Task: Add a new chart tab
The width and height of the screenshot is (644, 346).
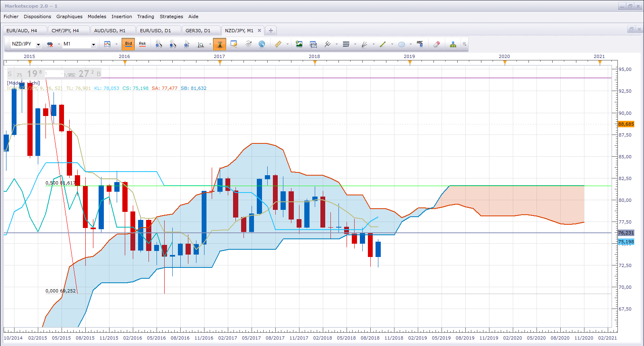Action: [271, 31]
